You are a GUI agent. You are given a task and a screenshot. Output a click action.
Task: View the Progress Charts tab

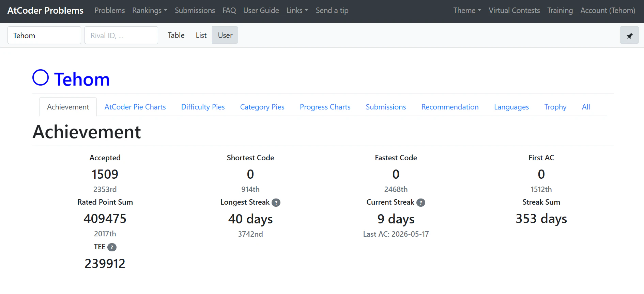coord(325,107)
